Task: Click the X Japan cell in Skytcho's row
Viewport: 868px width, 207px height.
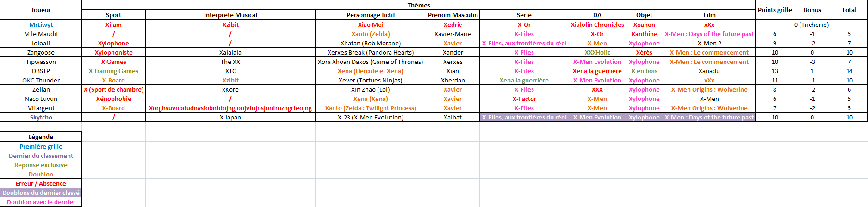Action: [x=230, y=117]
